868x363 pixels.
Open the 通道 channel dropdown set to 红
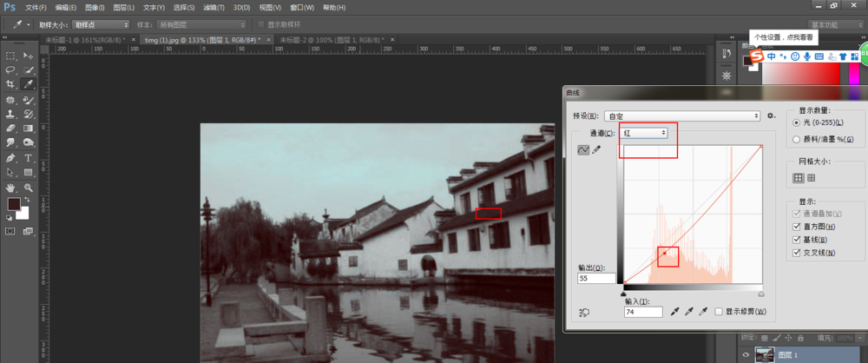tap(642, 133)
